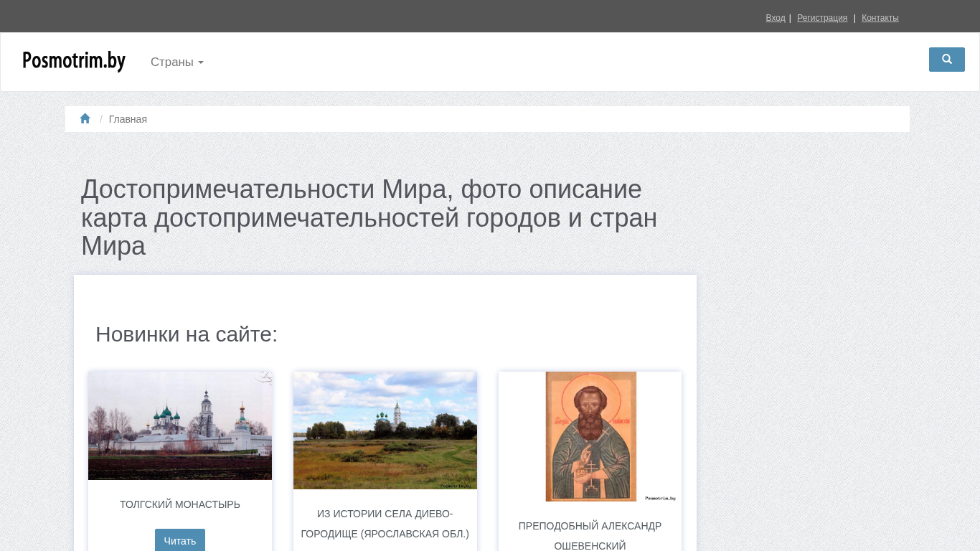Screen dimensions: 980x551
Task: Click the Достопримечательности Мира page heading
Action: (x=369, y=217)
